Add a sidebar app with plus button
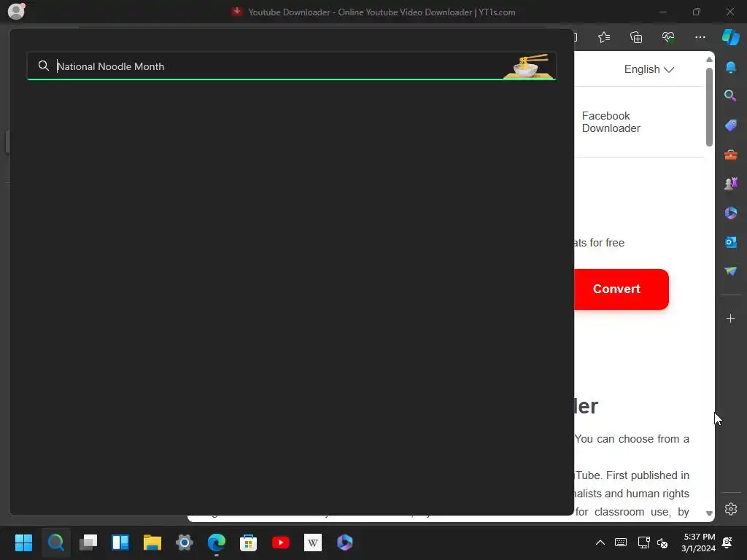747x560 pixels. click(730, 318)
